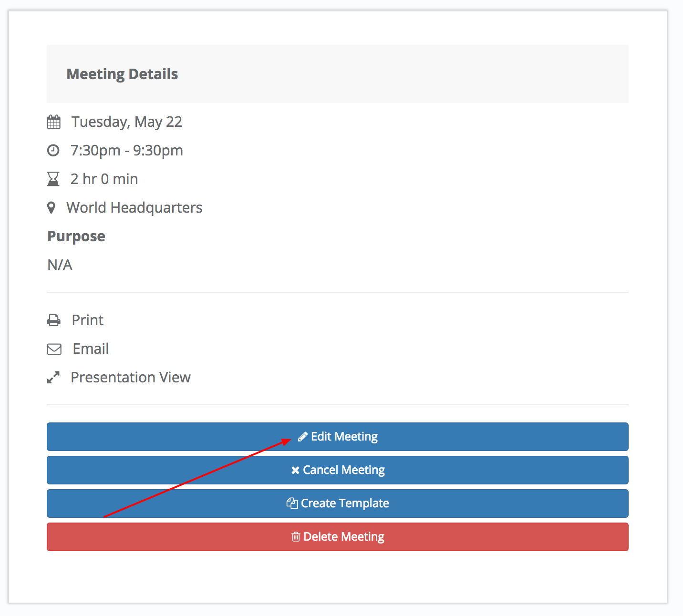Viewport: 683px width, 616px height.
Task: Click the Create Template button
Action: 338,503
